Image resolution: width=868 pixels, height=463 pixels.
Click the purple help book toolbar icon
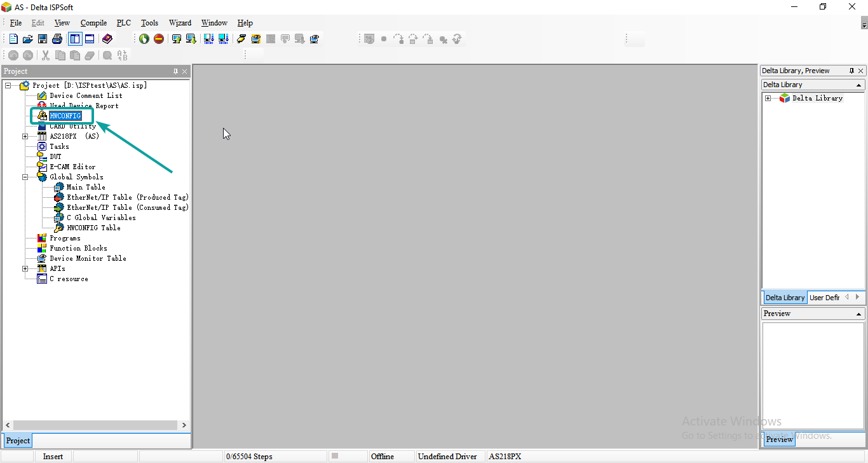pos(107,39)
